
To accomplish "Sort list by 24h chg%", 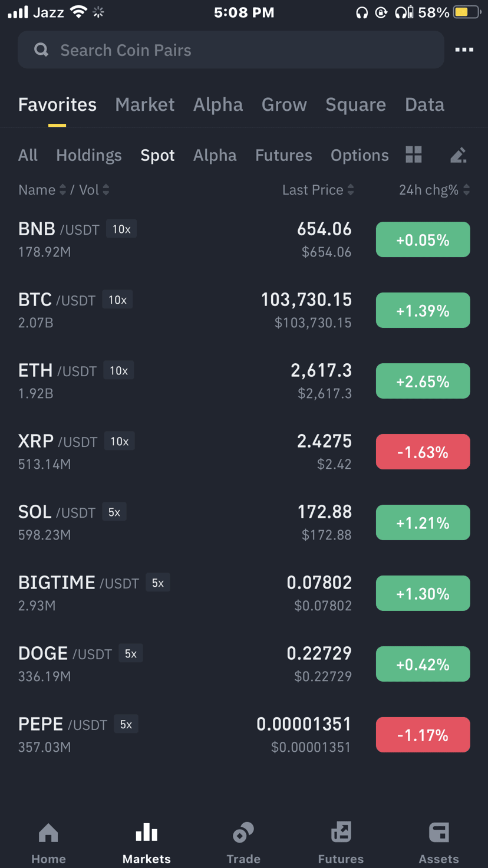I will point(434,190).
